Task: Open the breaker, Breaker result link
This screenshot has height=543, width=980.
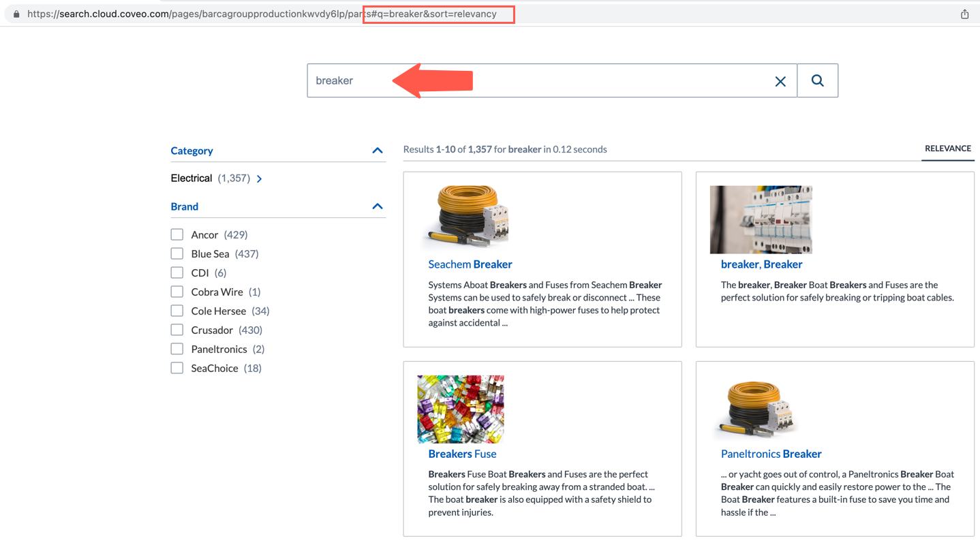Action: coord(761,264)
